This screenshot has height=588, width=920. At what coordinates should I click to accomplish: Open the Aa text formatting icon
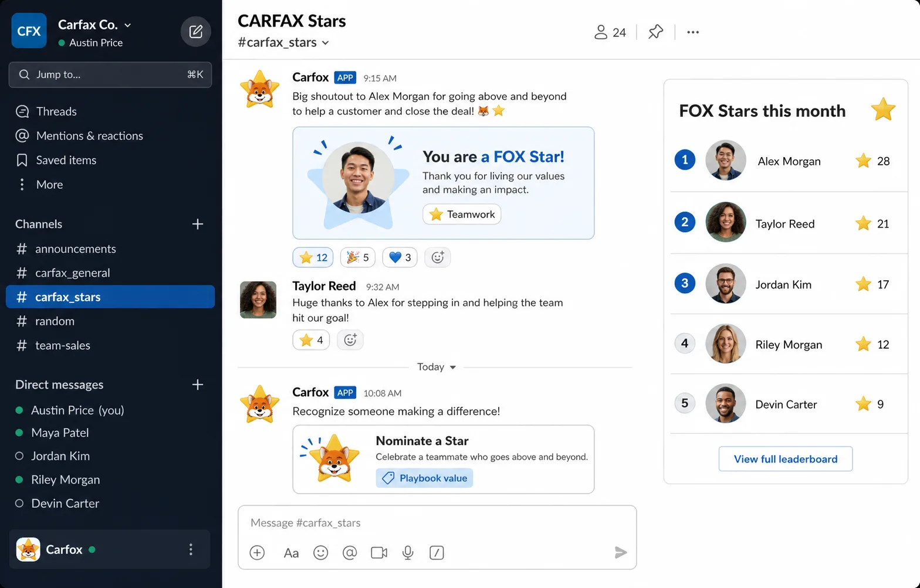(x=291, y=553)
